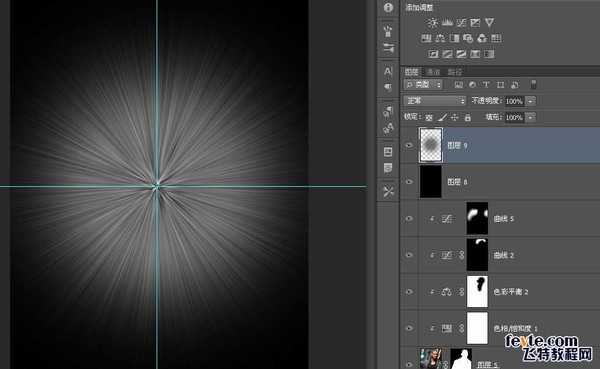Add an Exposure adjustment icon
The width and height of the screenshot is (600, 369).
pos(475,23)
